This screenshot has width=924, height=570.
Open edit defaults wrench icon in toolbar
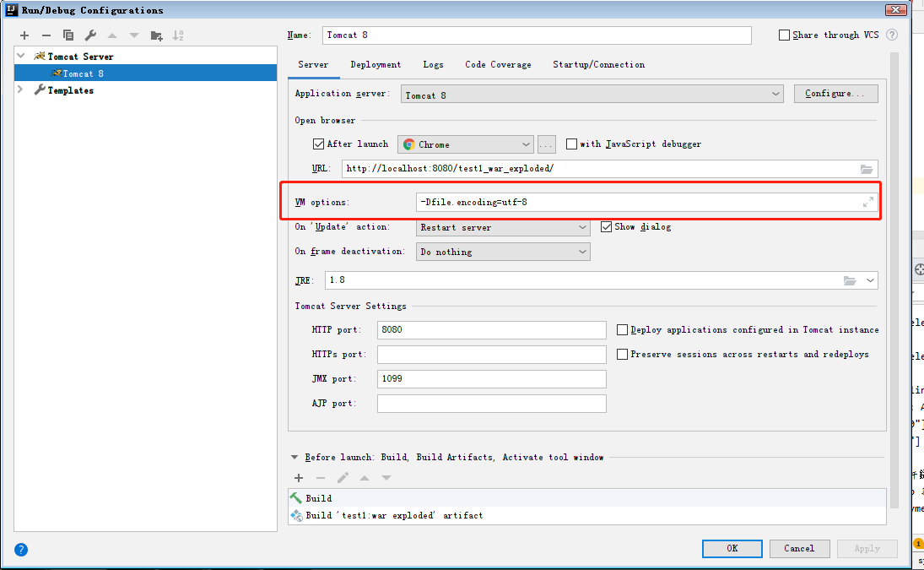pos(90,36)
